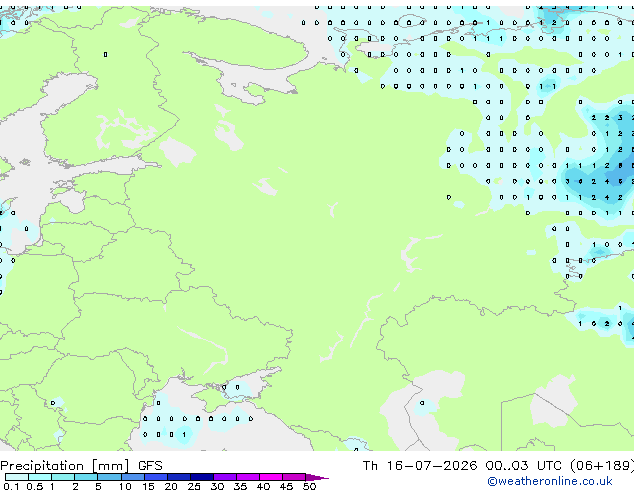Click the legend label '10'

coord(125,486)
